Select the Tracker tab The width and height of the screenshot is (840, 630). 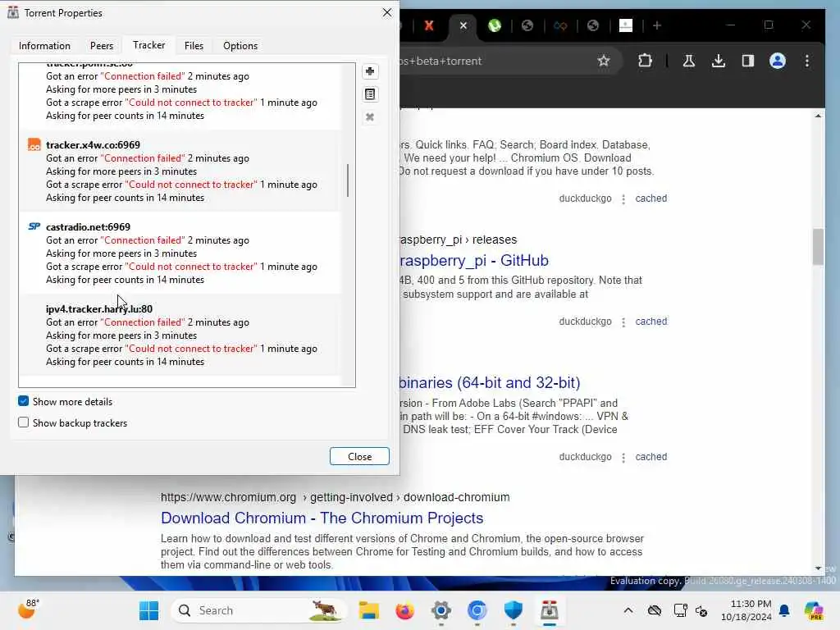[x=149, y=45]
